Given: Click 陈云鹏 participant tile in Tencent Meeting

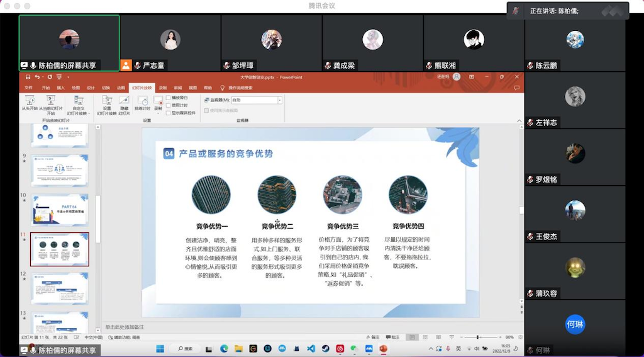Looking at the screenshot, I should (575, 43).
